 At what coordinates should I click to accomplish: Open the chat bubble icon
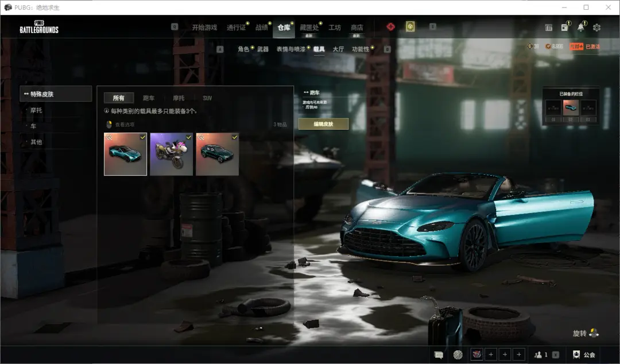pos(439,355)
